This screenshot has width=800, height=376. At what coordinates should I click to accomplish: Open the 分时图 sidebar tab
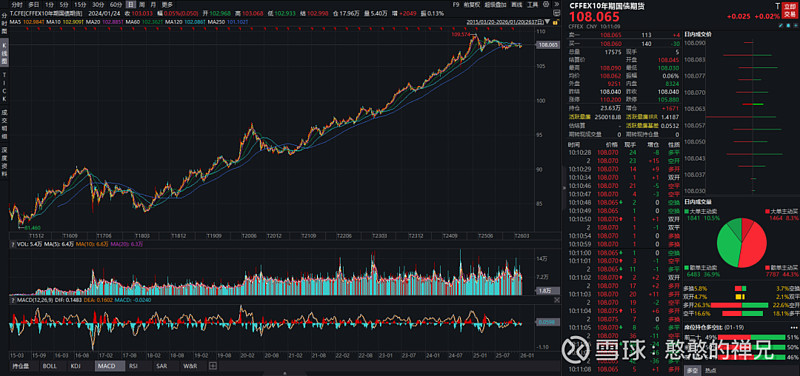coord(4,24)
